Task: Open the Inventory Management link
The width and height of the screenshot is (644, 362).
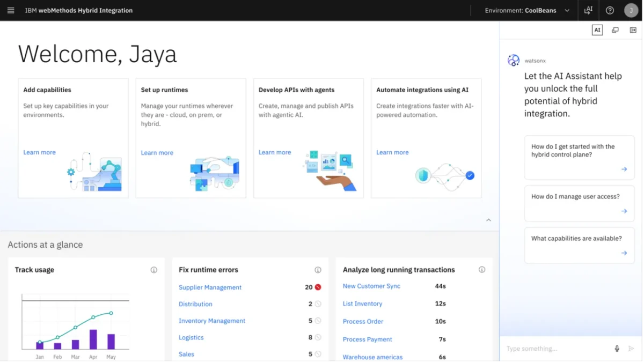Action: click(x=212, y=321)
